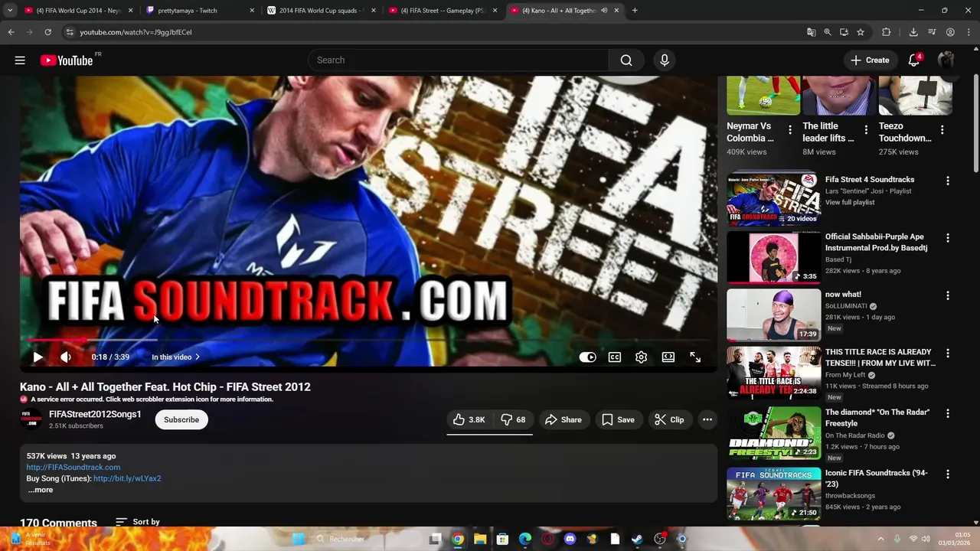Expand the description with ...more
980x551 pixels.
[41, 490]
